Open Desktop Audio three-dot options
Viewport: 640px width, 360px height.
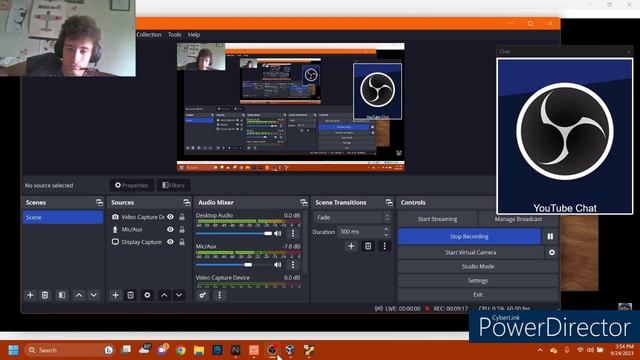(293, 233)
